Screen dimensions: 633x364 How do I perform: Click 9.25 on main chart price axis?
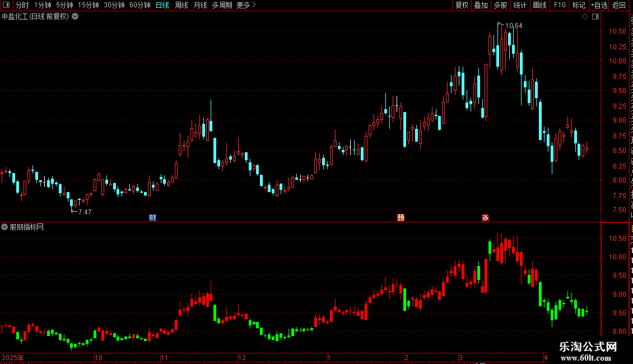(619, 106)
